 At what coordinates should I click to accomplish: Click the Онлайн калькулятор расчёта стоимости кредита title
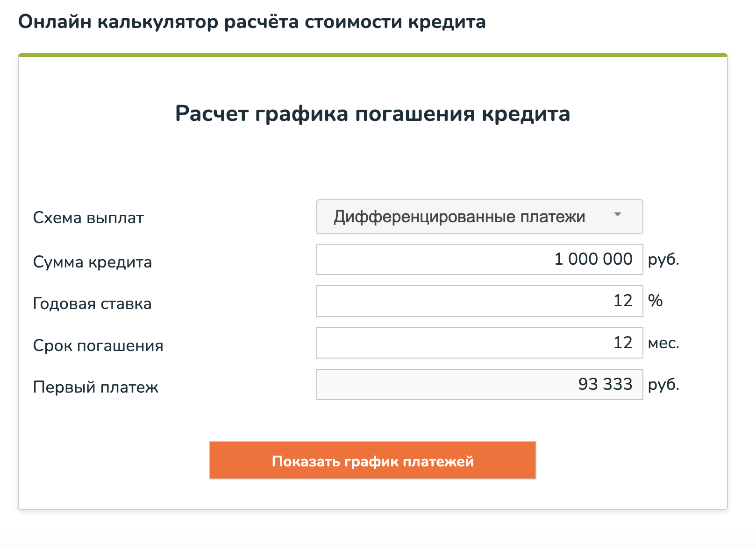252,22
